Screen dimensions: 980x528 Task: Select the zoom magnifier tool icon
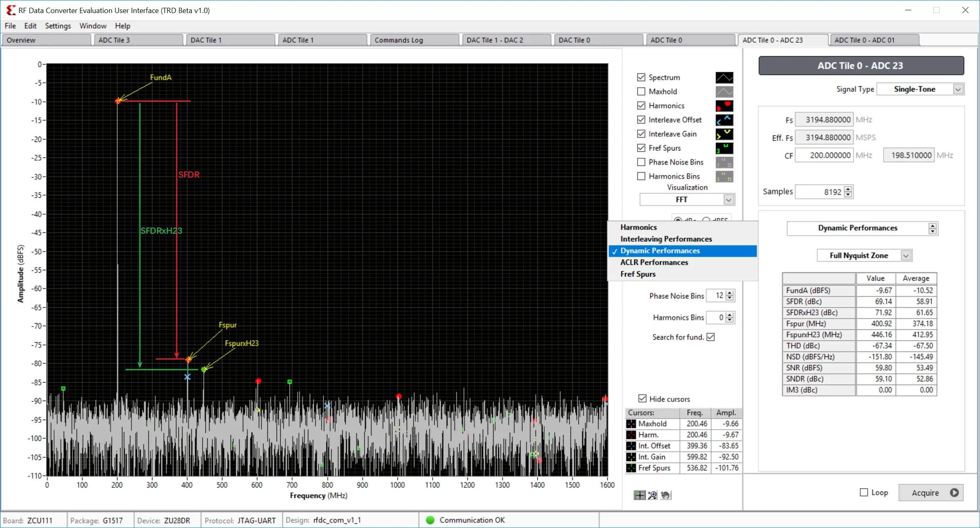coord(652,495)
